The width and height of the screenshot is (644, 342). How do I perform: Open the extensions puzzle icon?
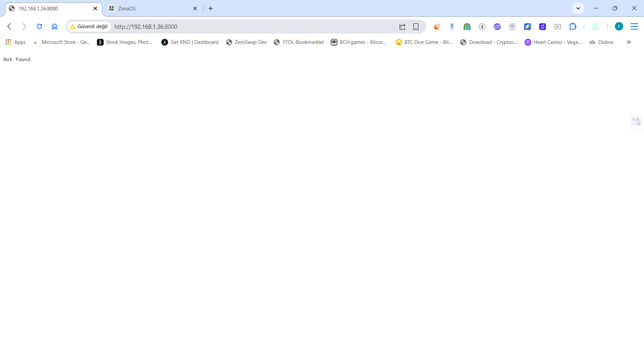point(573,26)
